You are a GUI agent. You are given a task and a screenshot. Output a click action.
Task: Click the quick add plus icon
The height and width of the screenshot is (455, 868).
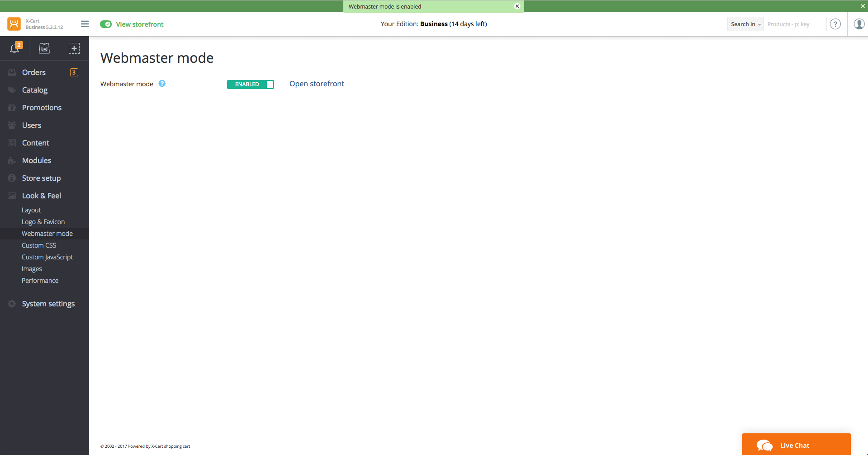pyautogui.click(x=74, y=48)
